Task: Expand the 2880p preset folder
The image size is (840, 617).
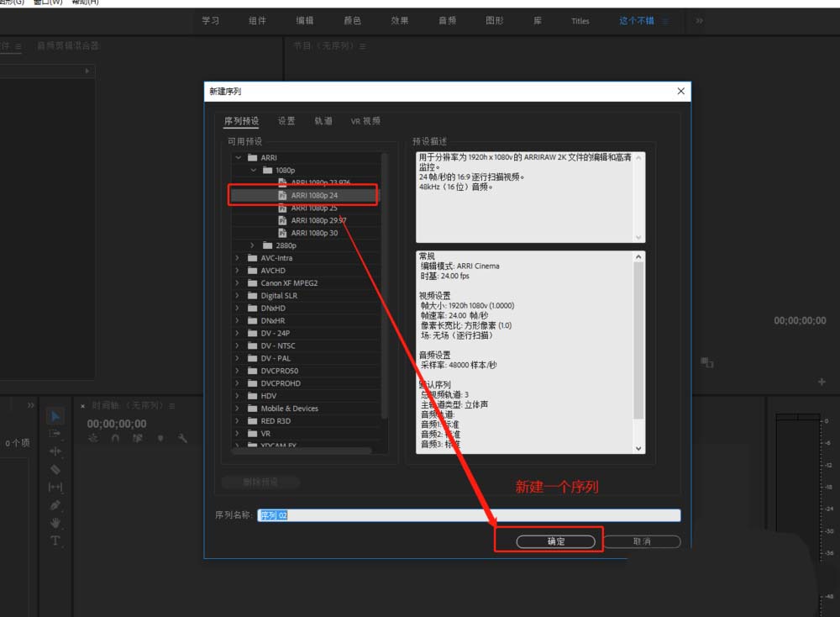Action: pos(253,245)
